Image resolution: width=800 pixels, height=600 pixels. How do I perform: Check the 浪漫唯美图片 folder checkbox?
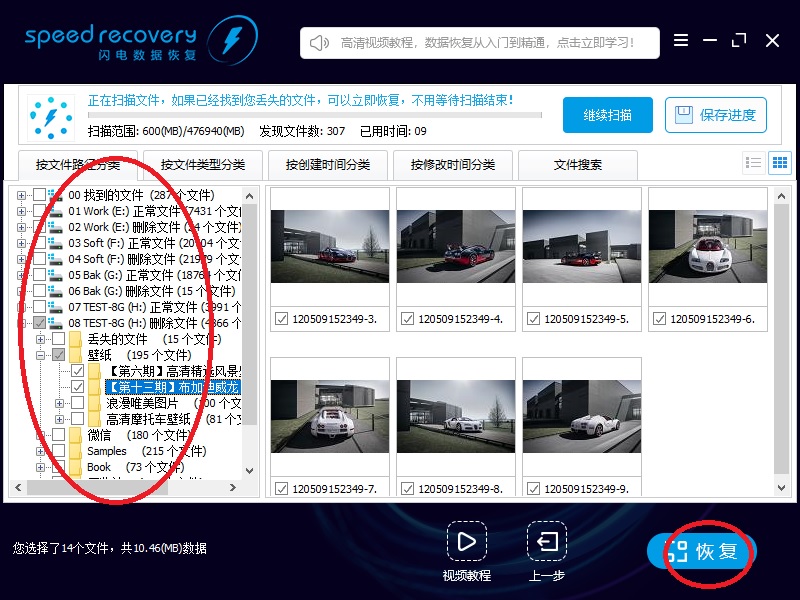pos(78,403)
